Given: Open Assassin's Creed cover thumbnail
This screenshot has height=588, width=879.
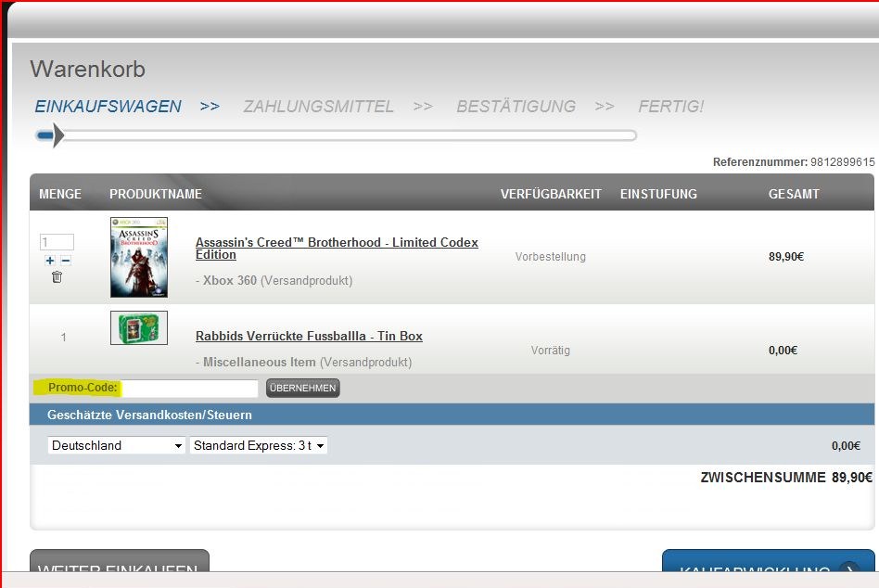Looking at the screenshot, I should pyautogui.click(x=139, y=257).
